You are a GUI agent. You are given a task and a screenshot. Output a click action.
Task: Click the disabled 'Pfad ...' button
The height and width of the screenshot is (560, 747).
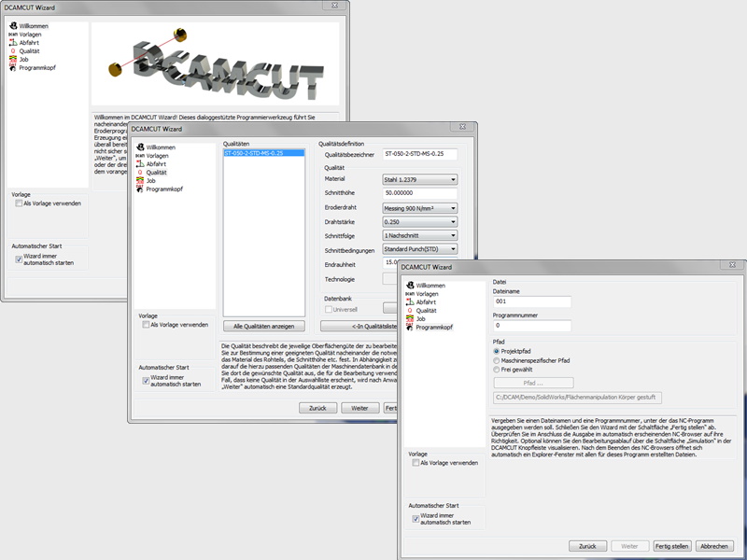click(x=533, y=383)
